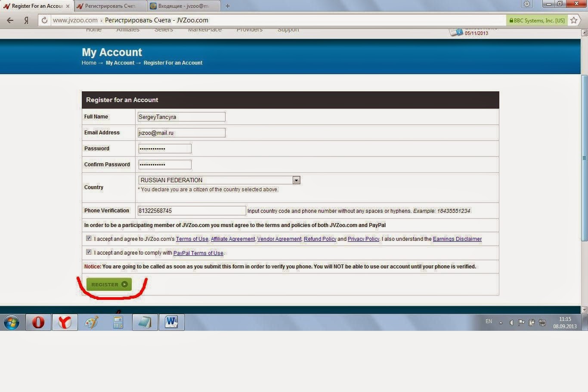
Task: Reload the page with refresh icon
Action: click(44, 20)
